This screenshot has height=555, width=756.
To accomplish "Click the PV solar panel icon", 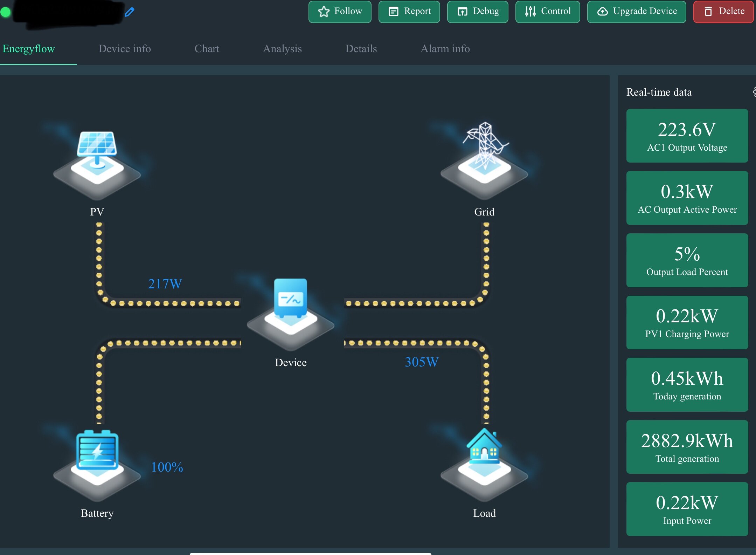I will [97, 162].
